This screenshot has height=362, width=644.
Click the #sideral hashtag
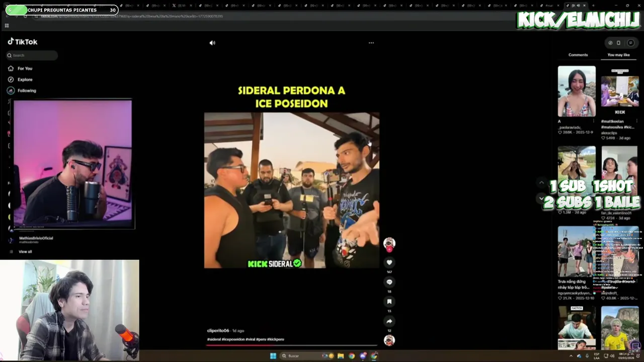point(214,339)
